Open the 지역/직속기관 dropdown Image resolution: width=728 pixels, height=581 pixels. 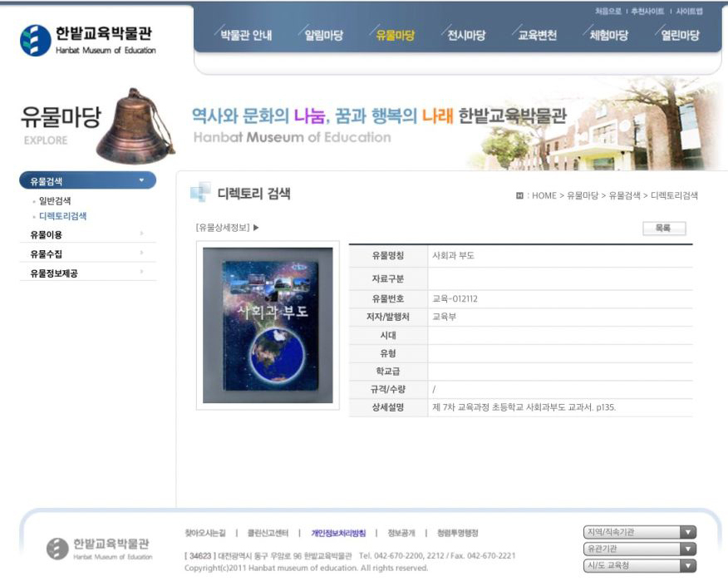686,530
